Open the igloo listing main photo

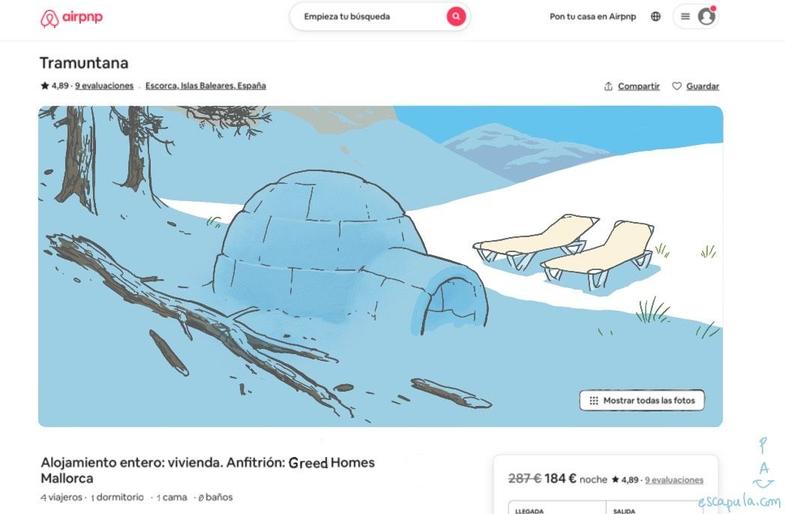[380, 266]
